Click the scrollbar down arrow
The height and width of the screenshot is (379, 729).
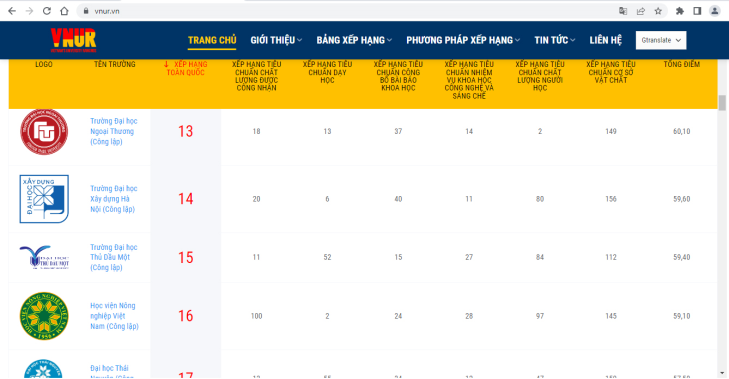pos(722,373)
